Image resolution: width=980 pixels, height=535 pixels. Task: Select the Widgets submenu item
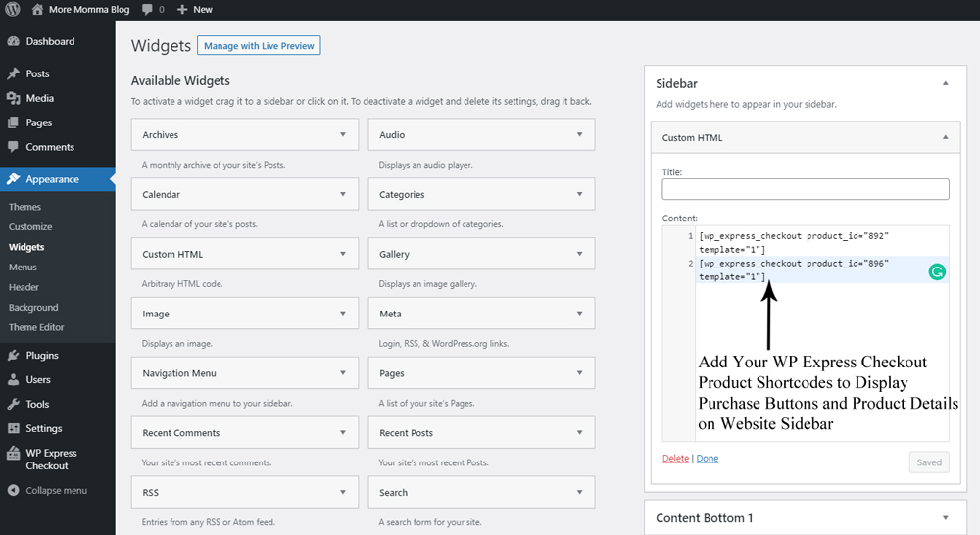click(x=26, y=247)
